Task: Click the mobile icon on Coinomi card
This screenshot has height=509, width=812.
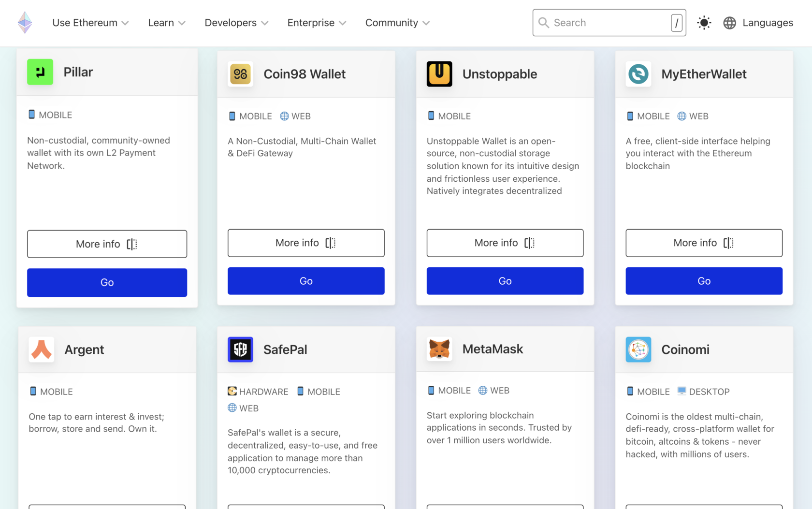Action: 630,391
